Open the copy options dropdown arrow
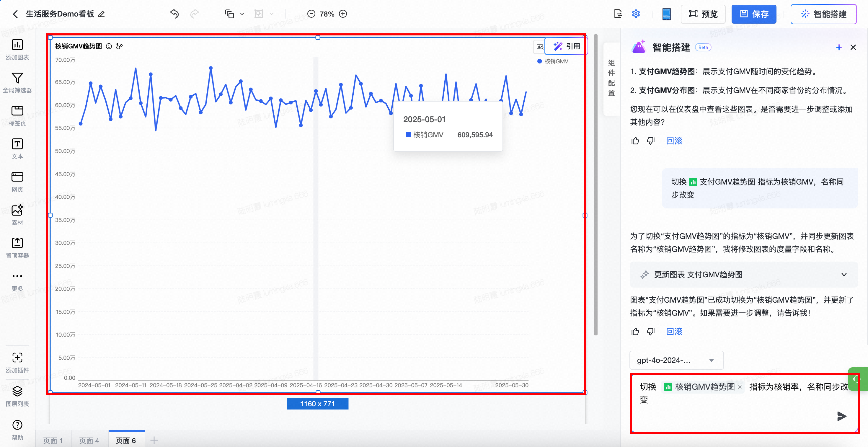The image size is (868, 447). coord(242,14)
